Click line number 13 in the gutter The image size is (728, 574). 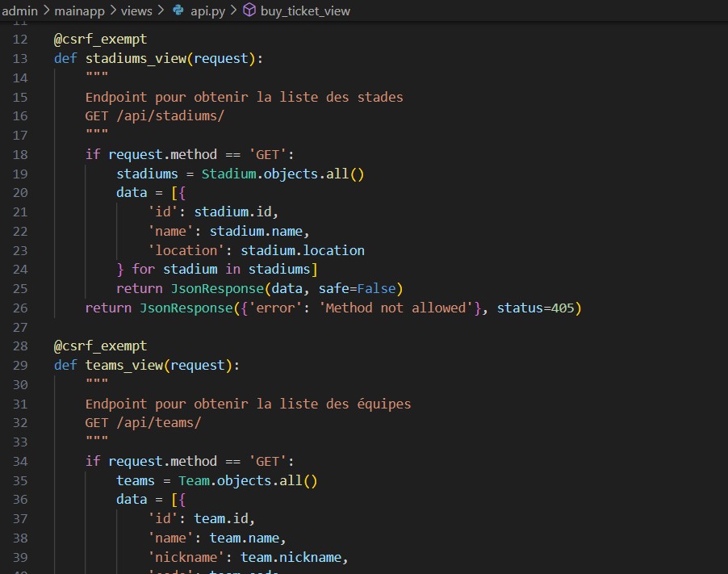[20, 58]
